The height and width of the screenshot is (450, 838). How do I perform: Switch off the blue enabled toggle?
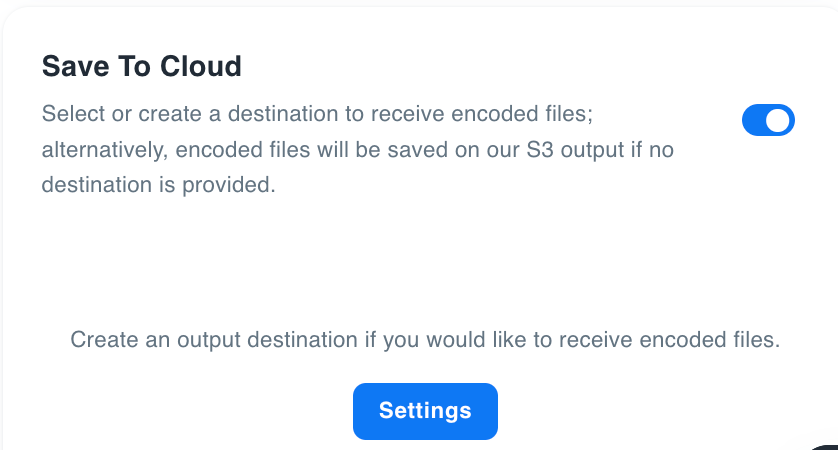(x=768, y=121)
